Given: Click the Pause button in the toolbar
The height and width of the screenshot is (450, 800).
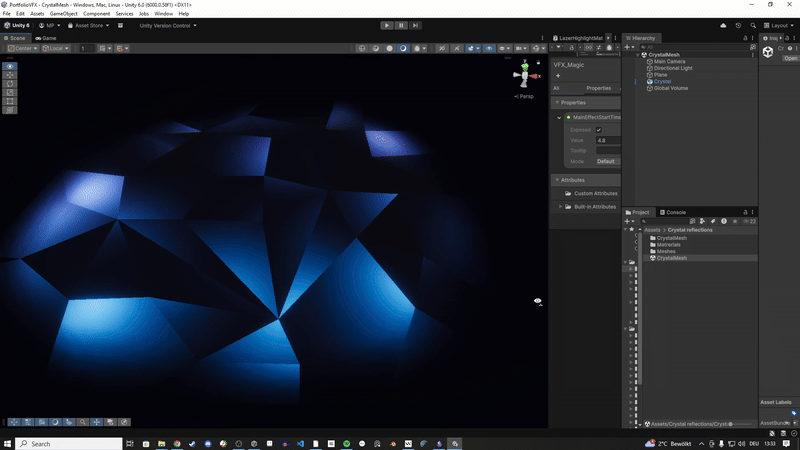Looking at the screenshot, I should pos(401,25).
